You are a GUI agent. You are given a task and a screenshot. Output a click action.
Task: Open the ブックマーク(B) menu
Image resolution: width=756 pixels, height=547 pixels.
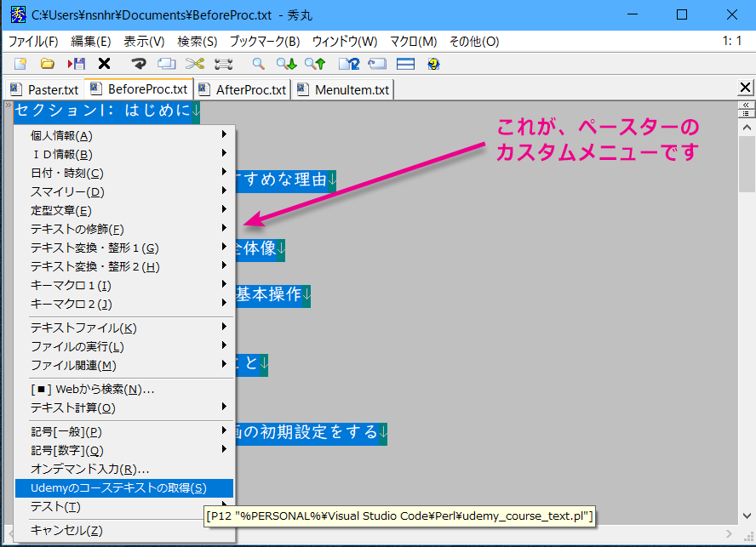click(265, 42)
